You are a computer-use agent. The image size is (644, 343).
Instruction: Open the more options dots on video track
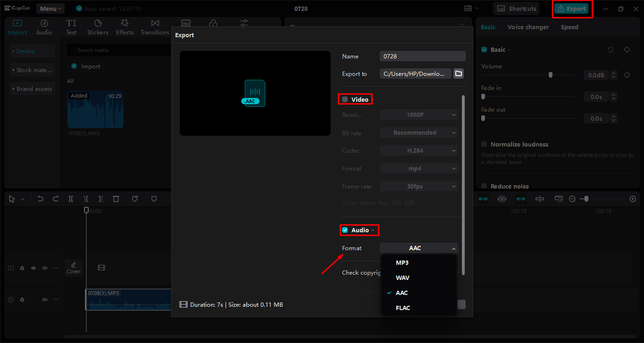click(x=56, y=268)
